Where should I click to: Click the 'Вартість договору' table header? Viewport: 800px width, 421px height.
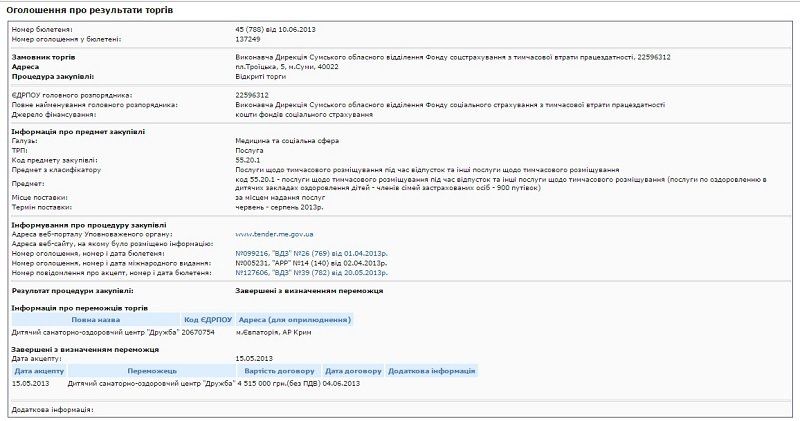[x=278, y=371]
